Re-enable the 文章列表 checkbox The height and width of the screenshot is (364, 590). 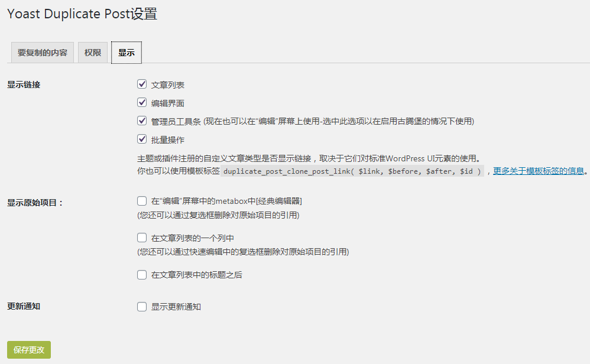tap(142, 84)
